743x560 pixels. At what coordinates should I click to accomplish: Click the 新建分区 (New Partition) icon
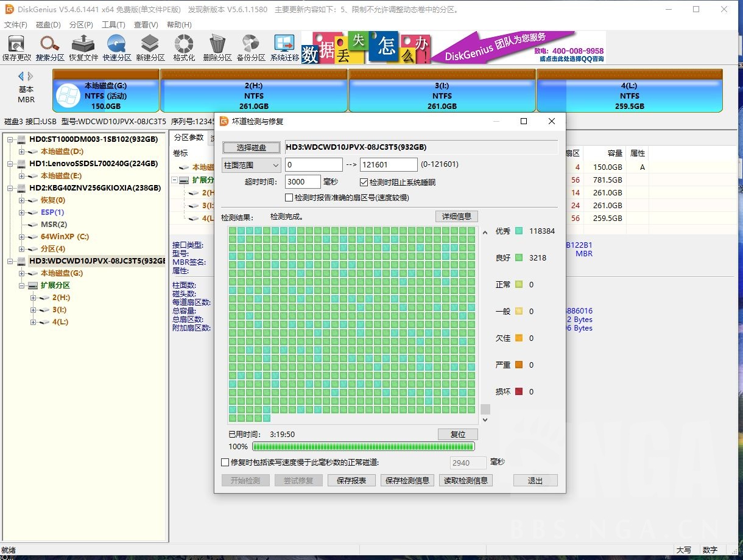coord(150,44)
